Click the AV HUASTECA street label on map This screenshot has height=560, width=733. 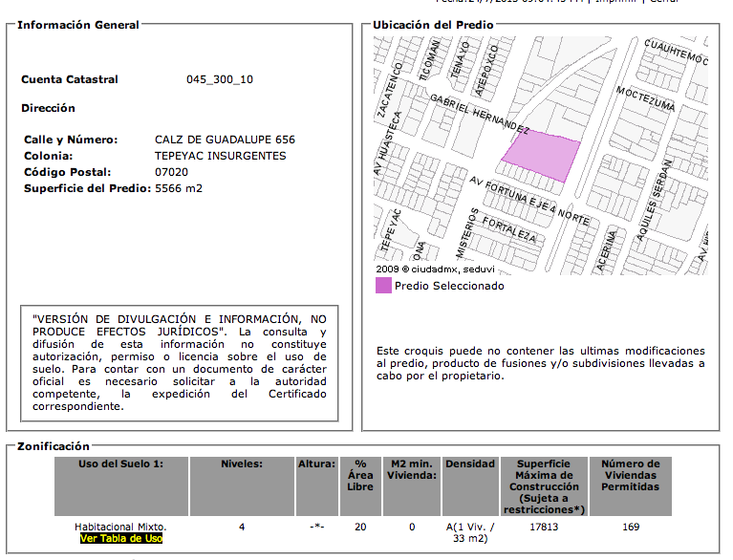coord(388,143)
